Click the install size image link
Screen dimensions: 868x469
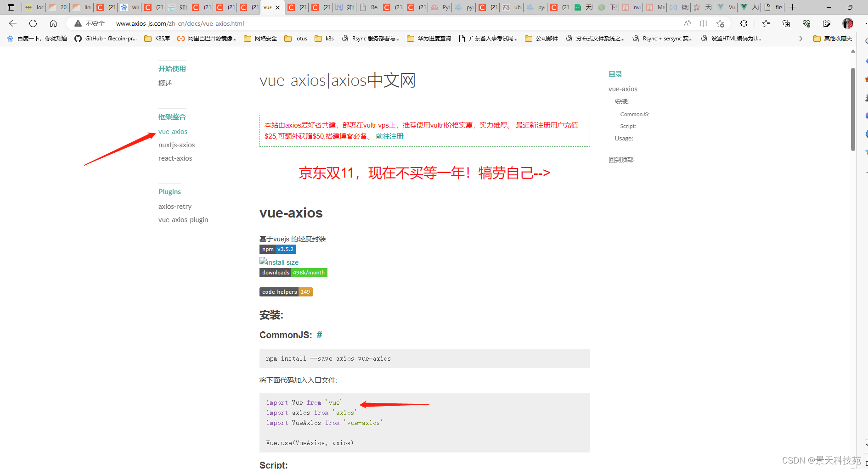pos(279,262)
